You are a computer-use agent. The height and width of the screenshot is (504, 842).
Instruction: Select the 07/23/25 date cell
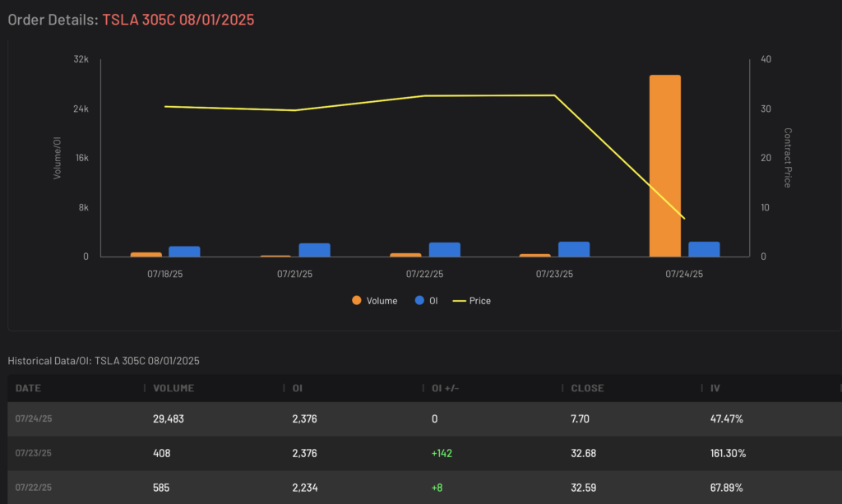(33, 453)
